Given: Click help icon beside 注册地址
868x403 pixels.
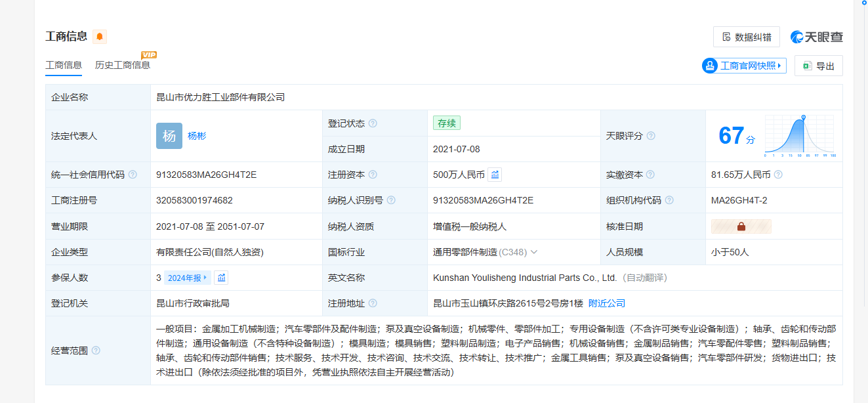Looking at the screenshot, I should pyautogui.click(x=373, y=303).
